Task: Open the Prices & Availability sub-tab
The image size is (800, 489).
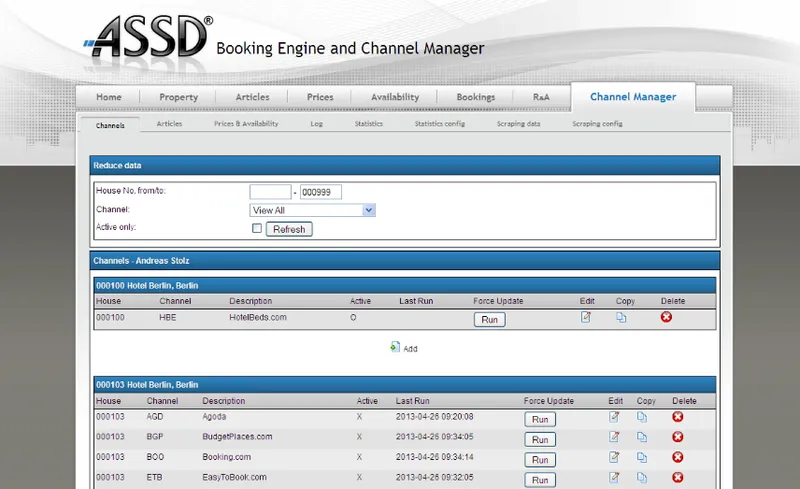Action: click(x=246, y=124)
